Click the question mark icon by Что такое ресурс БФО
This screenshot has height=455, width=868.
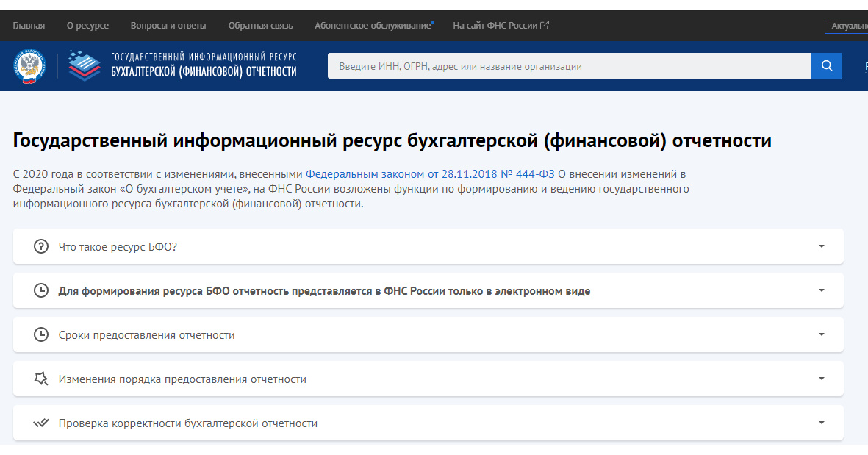(x=41, y=246)
